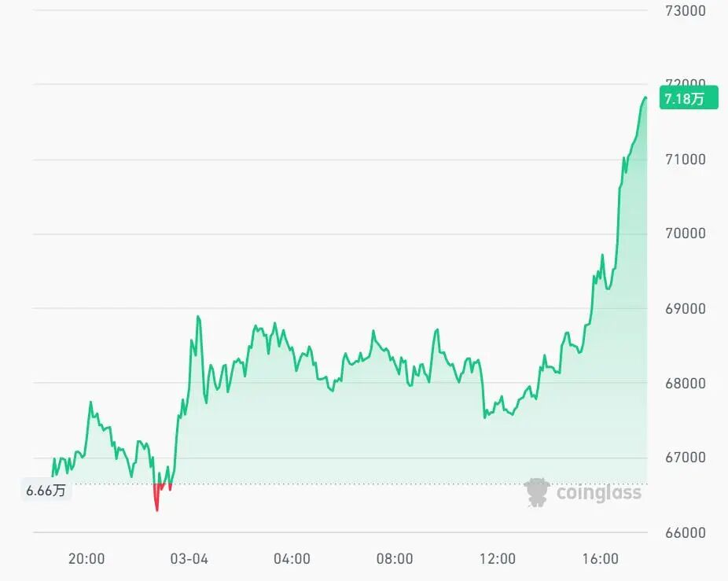Click the green 7.18万 current price tag
This screenshot has width=728, height=581.
tap(689, 99)
